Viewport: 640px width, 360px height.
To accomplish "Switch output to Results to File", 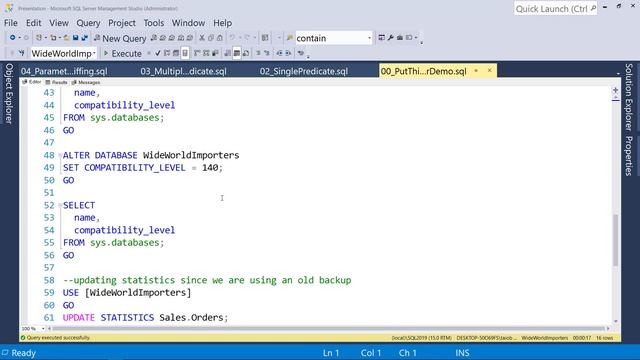I will coord(246,53).
